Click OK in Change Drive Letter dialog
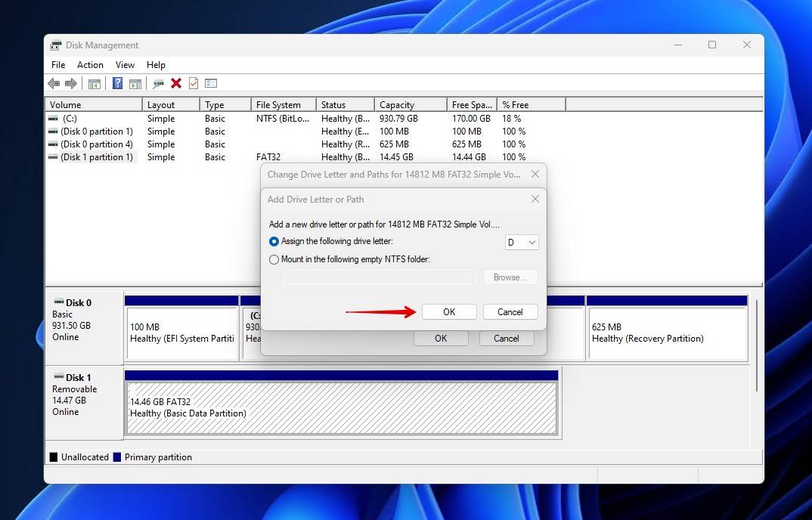The image size is (812, 520). (441, 338)
